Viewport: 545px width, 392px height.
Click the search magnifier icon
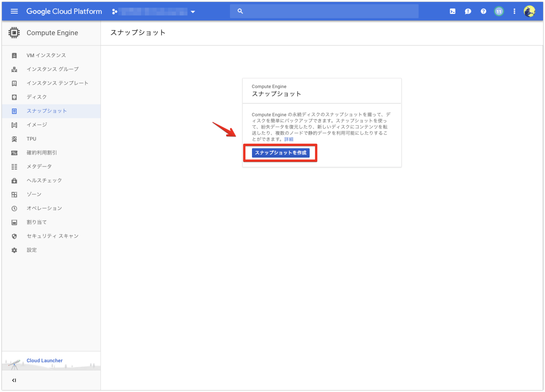240,11
